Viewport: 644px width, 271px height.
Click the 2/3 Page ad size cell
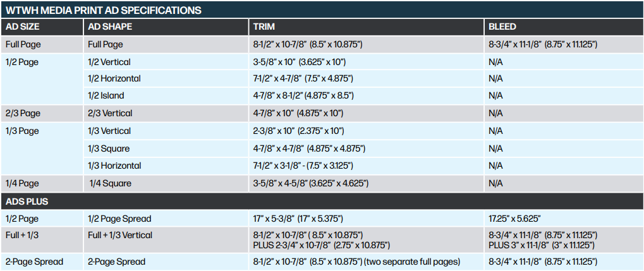[23, 114]
